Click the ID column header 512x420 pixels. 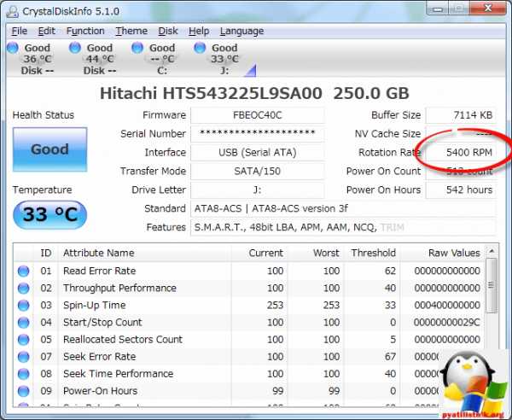pyautogui.click(x=46, y=253)
